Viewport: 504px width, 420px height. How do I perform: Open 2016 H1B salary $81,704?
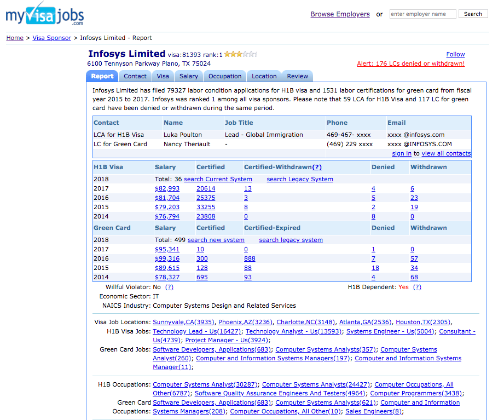(167, 198)
